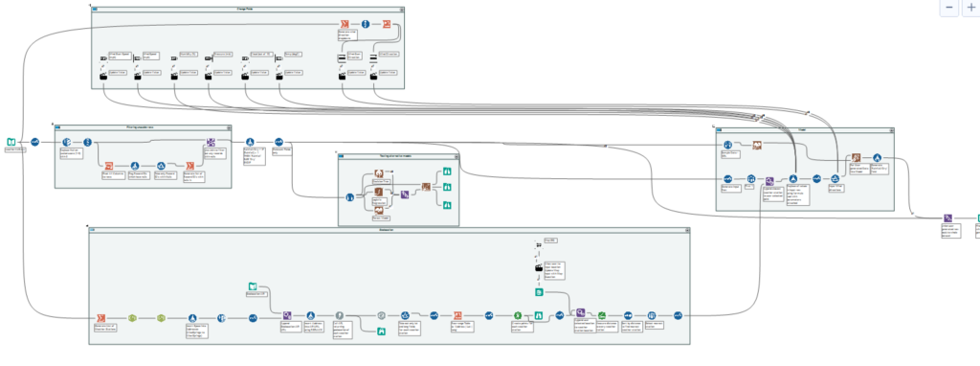The image size is (980, 366).
Task: Select the purple Join Multiple tool in filtering container
Action: pyautogui.click(x=211, y=142)
